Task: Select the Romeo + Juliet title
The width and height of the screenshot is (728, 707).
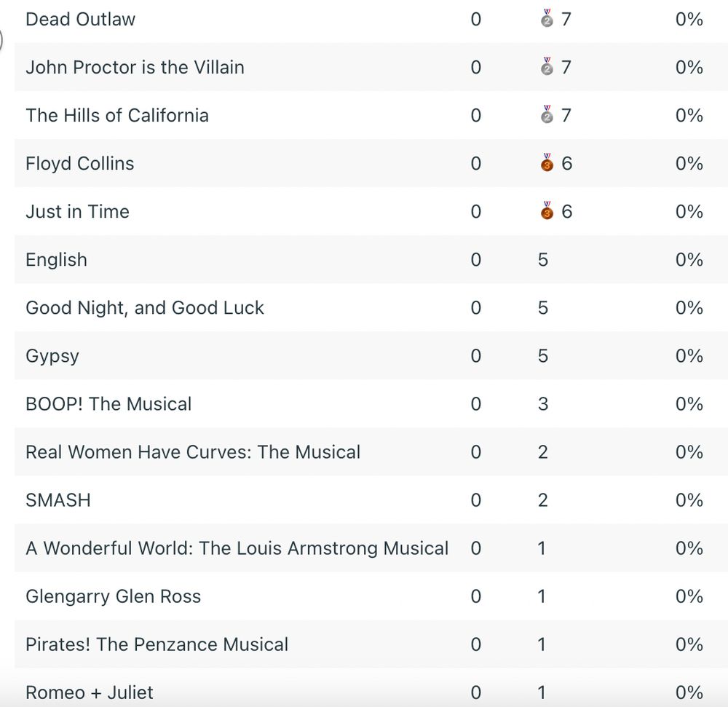Action: [90, 692]
